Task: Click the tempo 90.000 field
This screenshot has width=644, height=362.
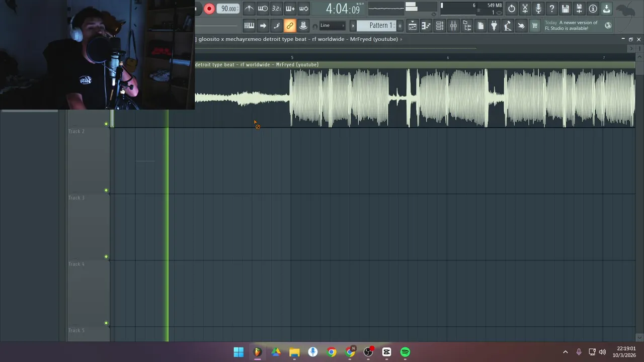Action: 227,9
